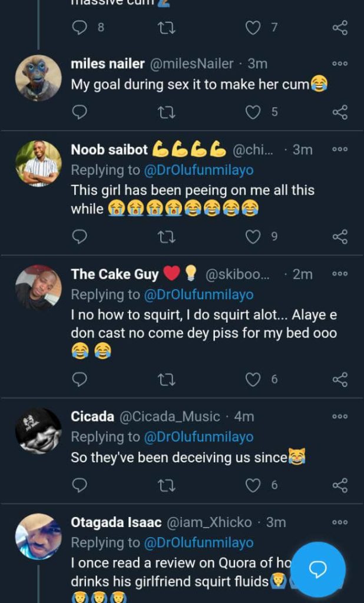Like Noob saibot's reply
Image resolution: width=364 pixels, height=603 pixels.
coord(253,237)
